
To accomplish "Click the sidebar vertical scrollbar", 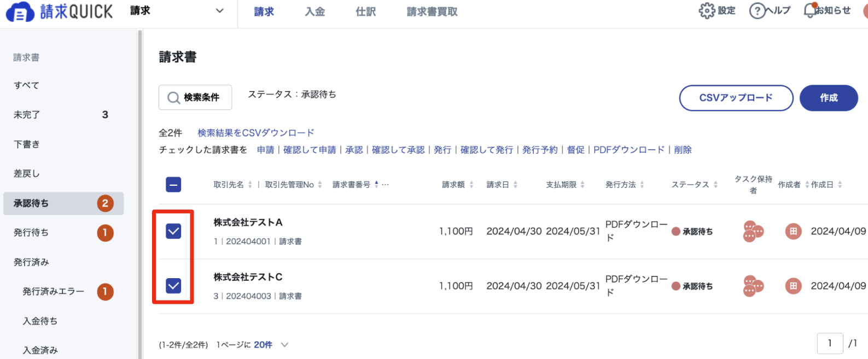I will coord(140,194).
